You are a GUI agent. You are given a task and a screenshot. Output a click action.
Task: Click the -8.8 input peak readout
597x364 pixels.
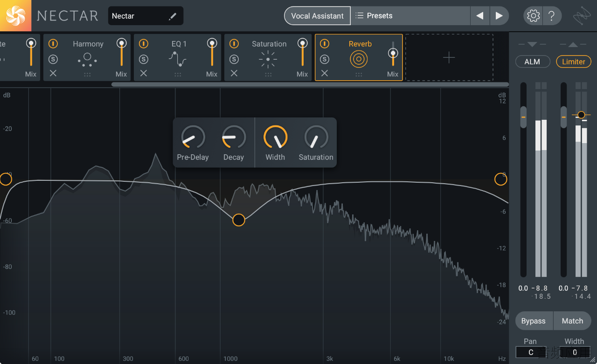pyautogui.click(x=540, y=288)
